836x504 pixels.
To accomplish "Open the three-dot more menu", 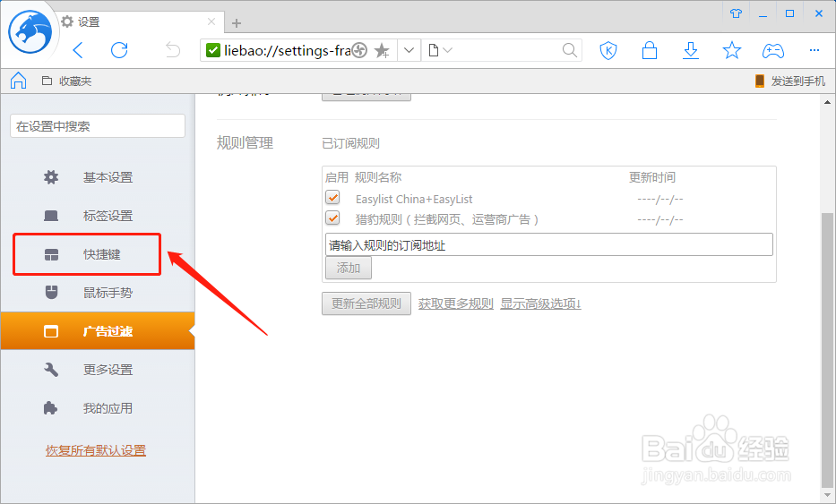I will [814, 50].
